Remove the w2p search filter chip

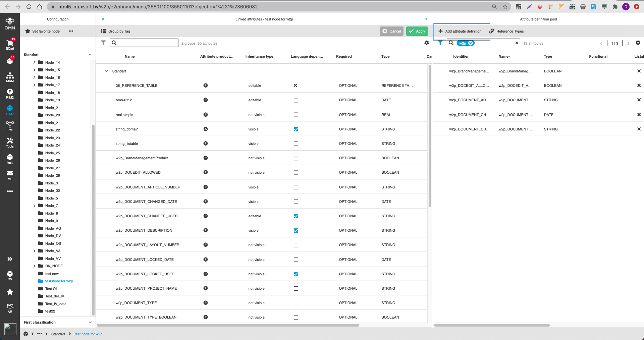click(x=471, y=43)
